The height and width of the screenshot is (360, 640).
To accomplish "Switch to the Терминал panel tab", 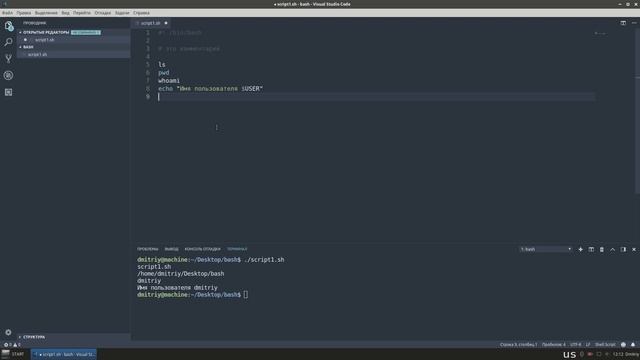I will click(237, 249).
